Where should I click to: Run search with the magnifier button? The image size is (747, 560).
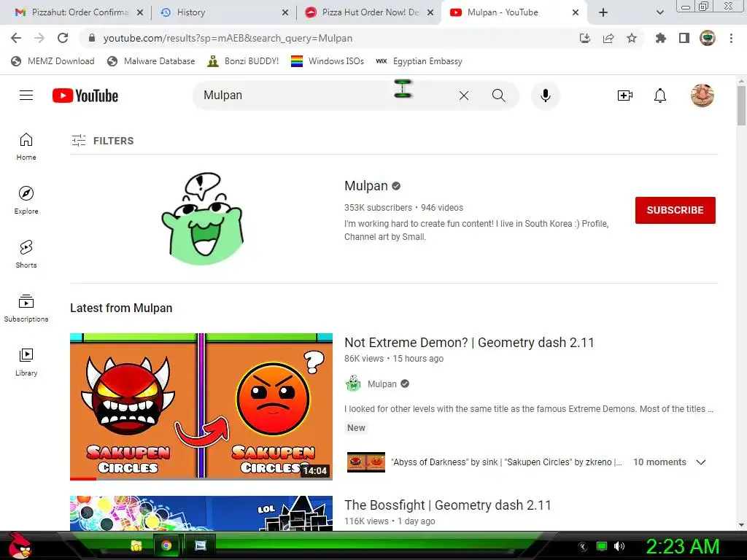pos(498,96)
